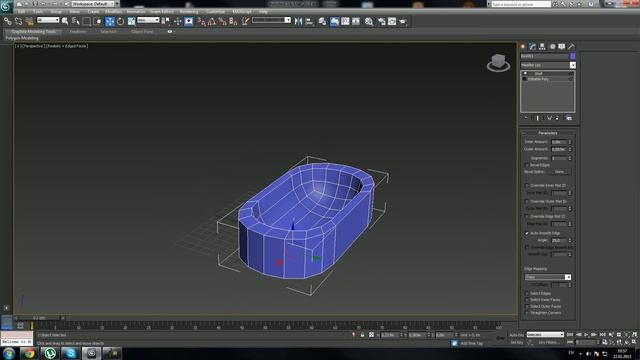Toggle Straighten Corners checkbox
This screenshot has height=360, width=640.
[x=527, y=313]
